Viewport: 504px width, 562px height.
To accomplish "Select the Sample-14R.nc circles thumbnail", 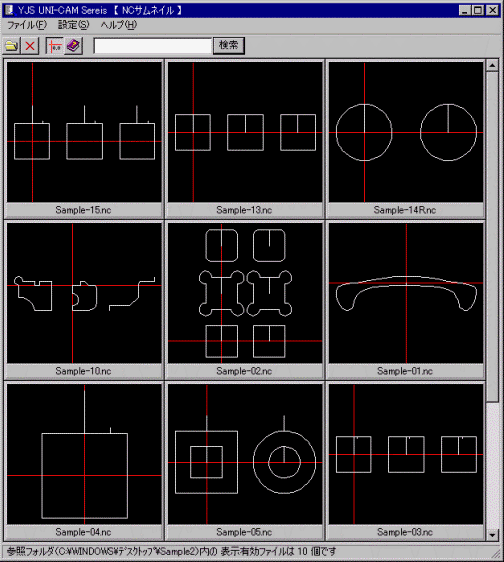I will click(406, 132).
